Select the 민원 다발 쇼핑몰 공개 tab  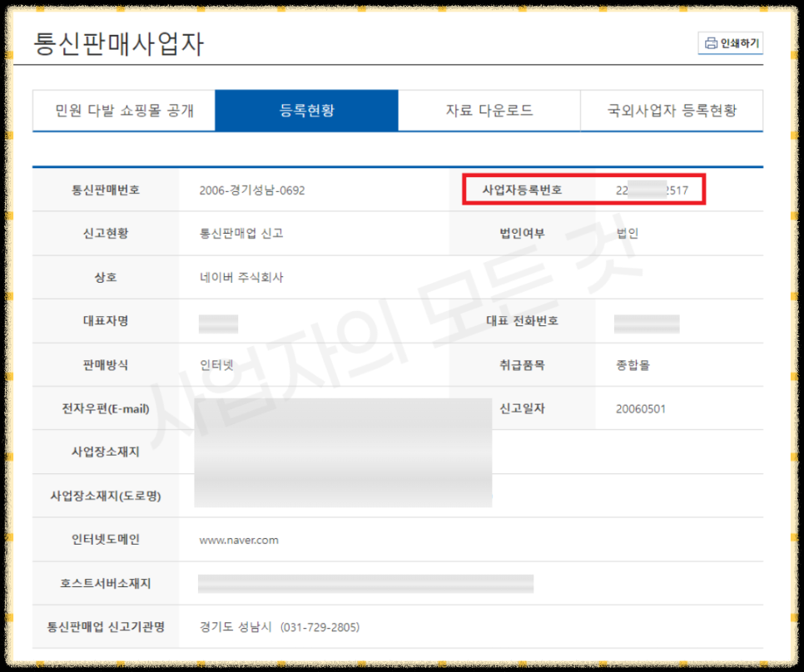pyautogui.click(x=122, y=111)
